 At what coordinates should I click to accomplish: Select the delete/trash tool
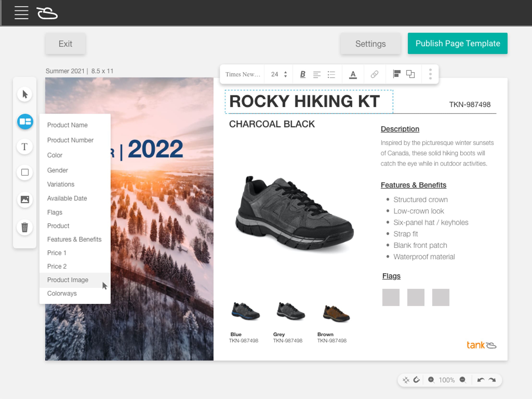tap(25, 227)
